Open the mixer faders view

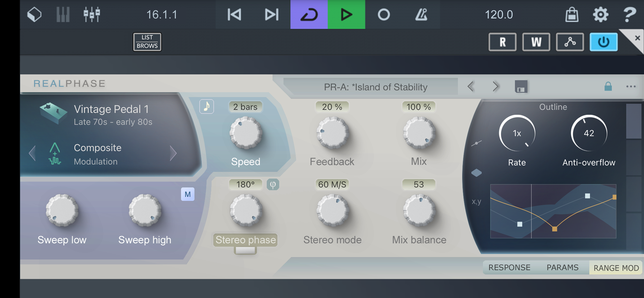pyautogui.click(x=92, y=15)
